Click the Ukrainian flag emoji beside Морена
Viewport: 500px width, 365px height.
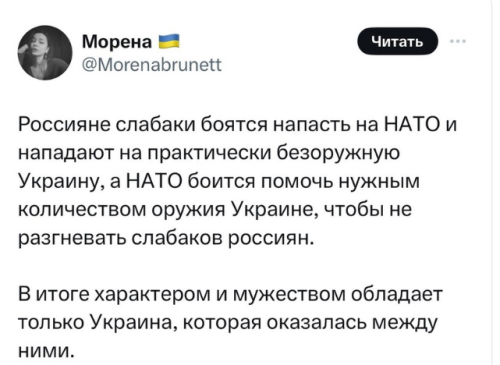[168, 42]
